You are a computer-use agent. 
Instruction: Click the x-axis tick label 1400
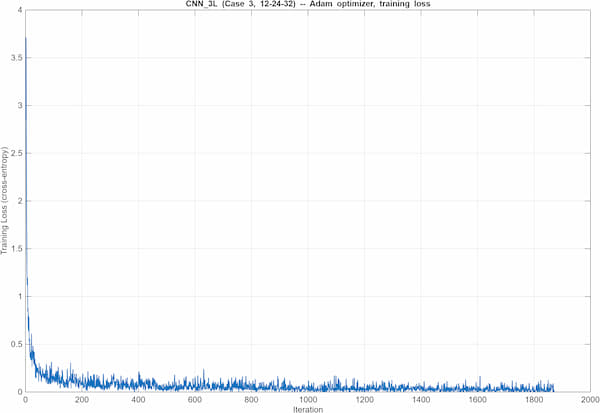pyautogui.click(x=421, y=400)
